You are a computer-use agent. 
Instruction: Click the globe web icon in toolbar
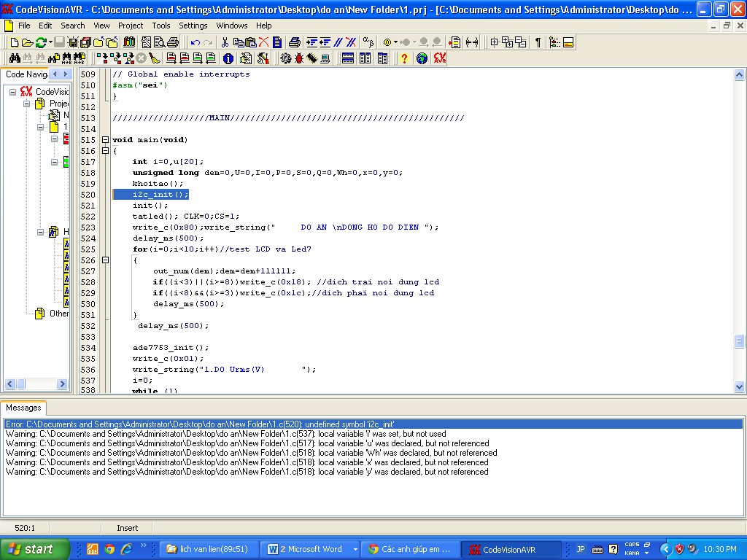click(422, 59)
